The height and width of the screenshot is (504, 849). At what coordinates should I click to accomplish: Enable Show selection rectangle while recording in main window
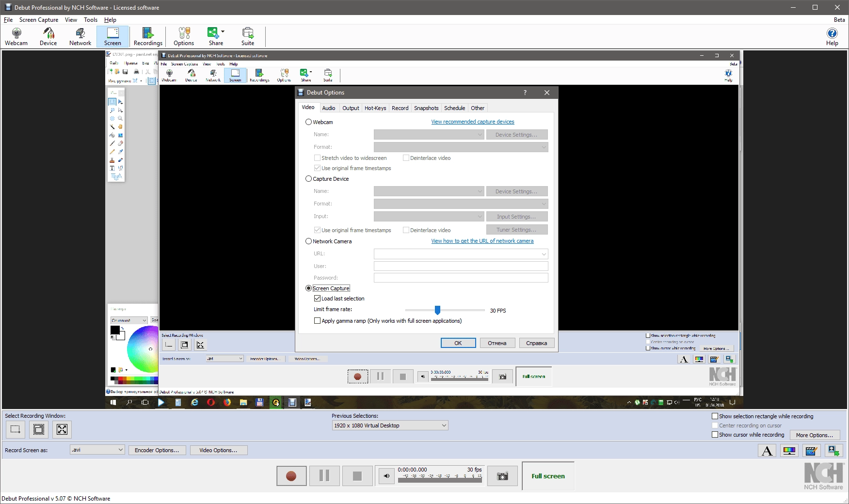coord(715,416)
